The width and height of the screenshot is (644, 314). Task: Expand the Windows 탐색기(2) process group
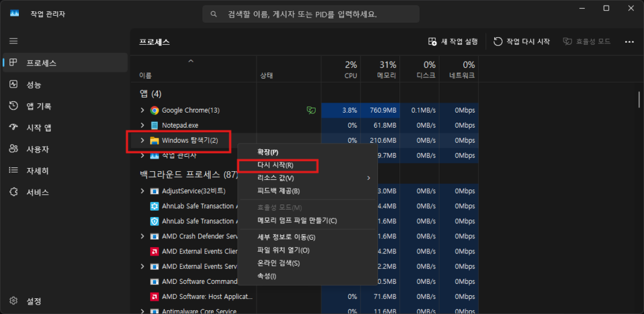142,140
